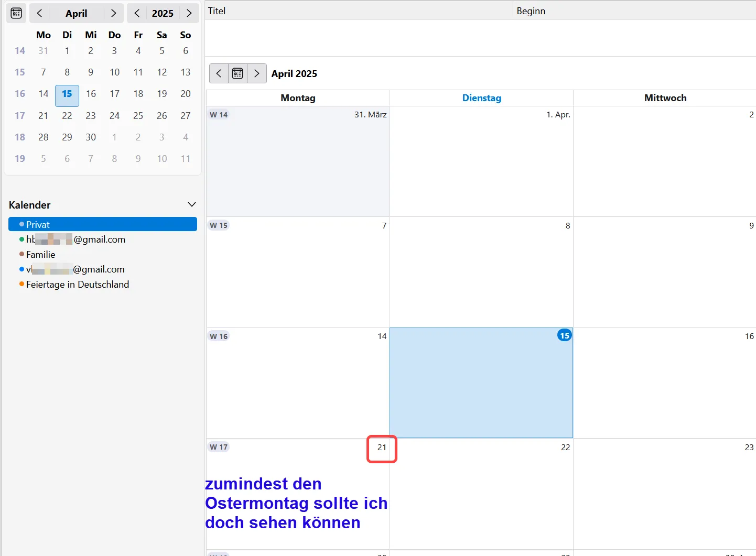Collapse the Kalender list section

(192, 204)
